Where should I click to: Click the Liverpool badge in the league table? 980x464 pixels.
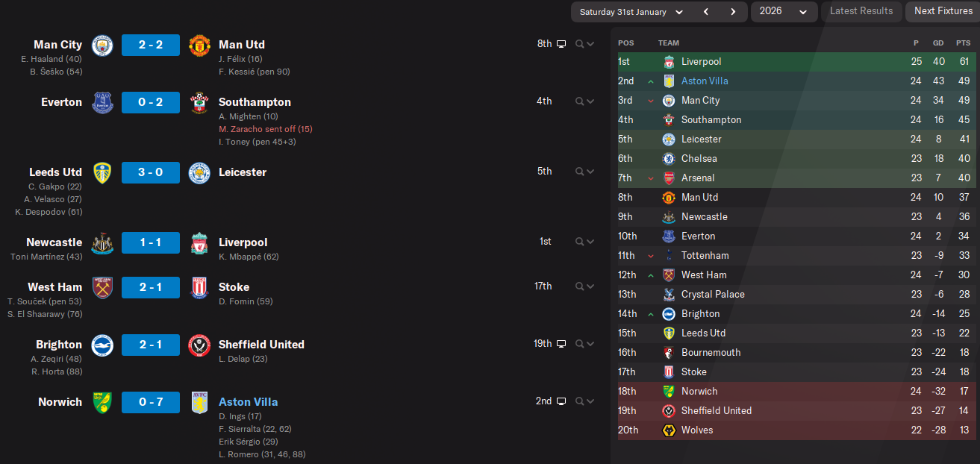pos(669,62)
